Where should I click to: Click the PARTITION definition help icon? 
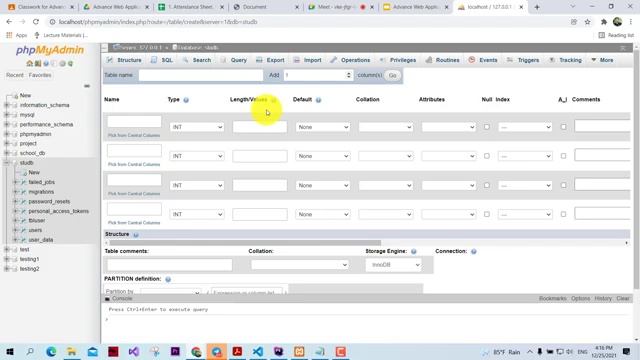coord(168,279)
